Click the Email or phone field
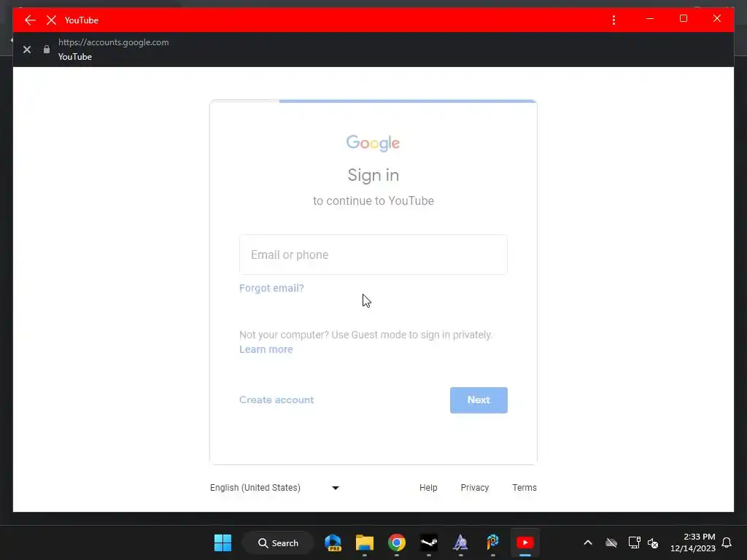Screen dimensions: 747x560 373,254
